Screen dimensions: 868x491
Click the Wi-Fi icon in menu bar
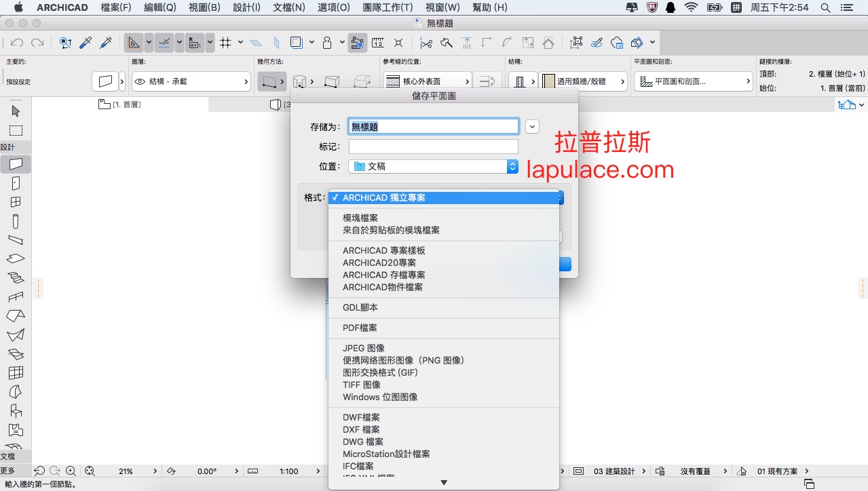tap(691, 7)
